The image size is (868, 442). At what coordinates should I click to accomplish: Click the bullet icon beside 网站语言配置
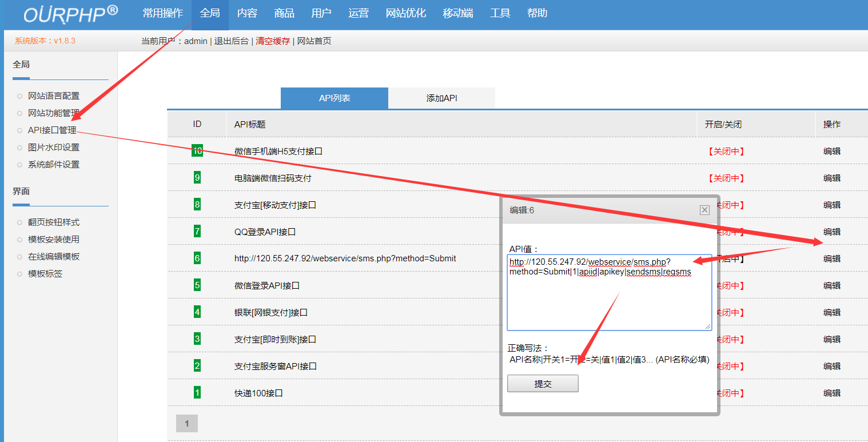pyautogui.click(x=20, y=96)
